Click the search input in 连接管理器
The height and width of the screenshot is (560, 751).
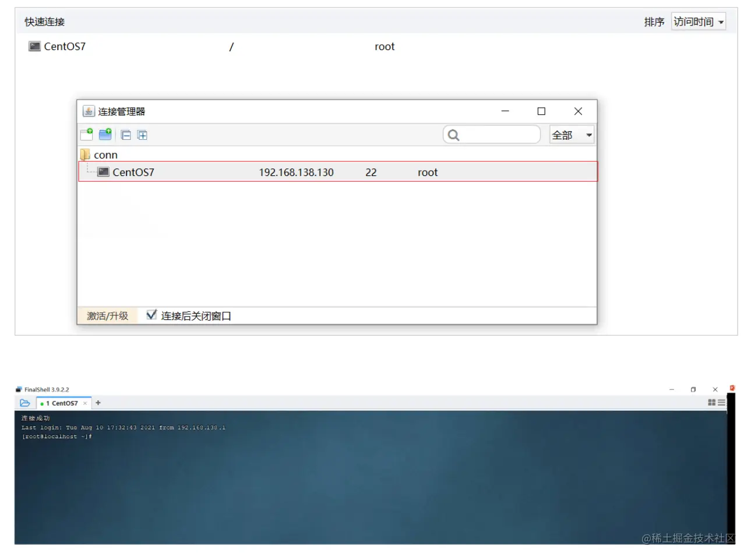(x=492, y=135)
